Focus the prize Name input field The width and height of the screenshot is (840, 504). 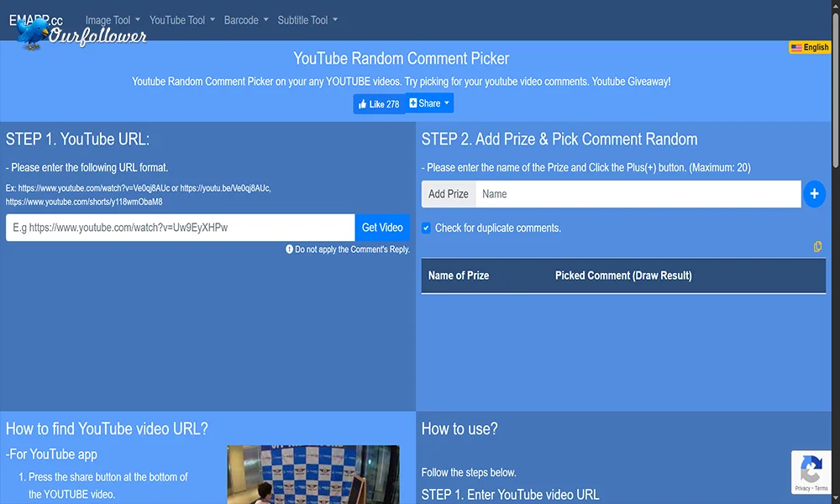pyautogui.click(x=638, y=194)
